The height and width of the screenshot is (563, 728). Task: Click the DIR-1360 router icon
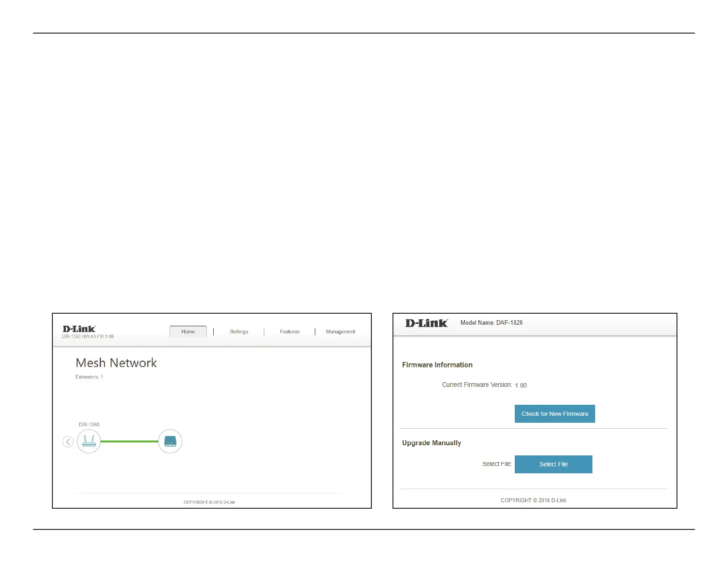click(89, 441)
